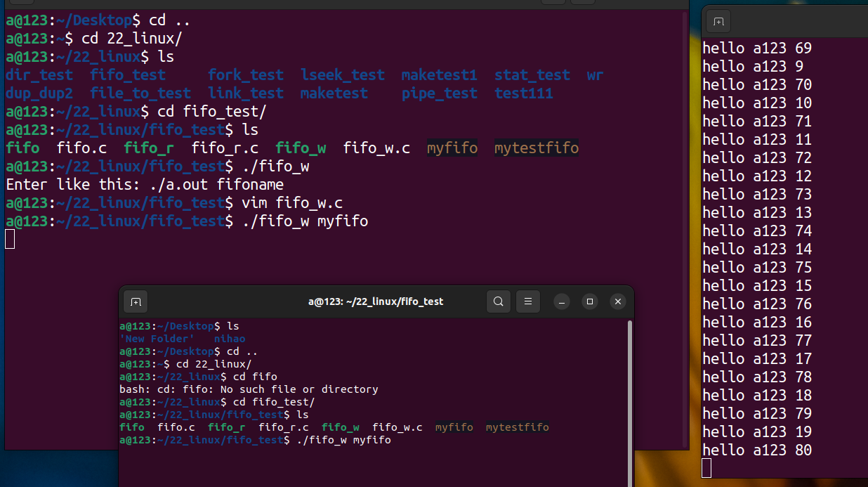Viewport: 868px width, 487px height.
Task: Click the 'hello a123 69' output line
Action: tap(757, 48)
